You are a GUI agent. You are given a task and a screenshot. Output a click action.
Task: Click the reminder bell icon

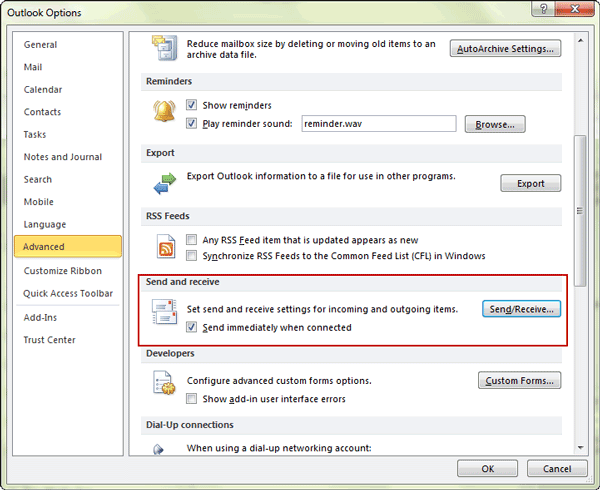pos(164,111)
